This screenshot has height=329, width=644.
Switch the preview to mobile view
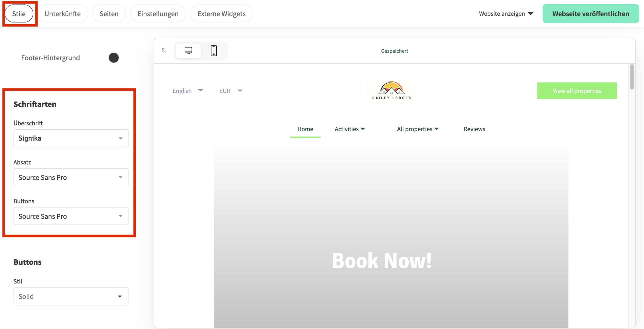214,51
